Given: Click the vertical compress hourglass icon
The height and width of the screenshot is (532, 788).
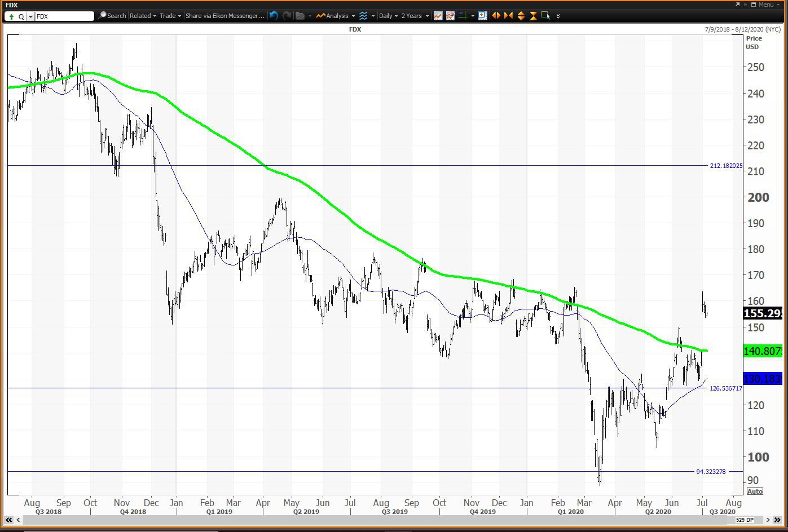Looking at the screenshot, I should [533, 16].
